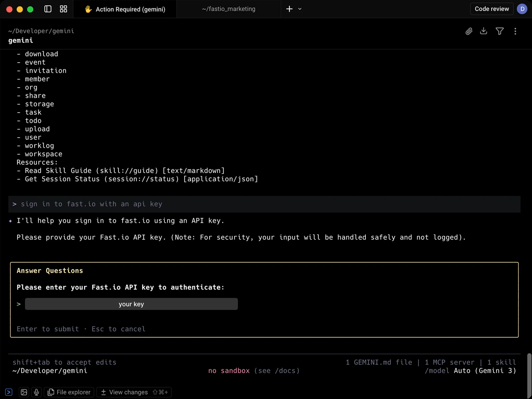Click the new tab plus icon
Viewport: 532px width, 399px height.
click(x=289, y=9)
